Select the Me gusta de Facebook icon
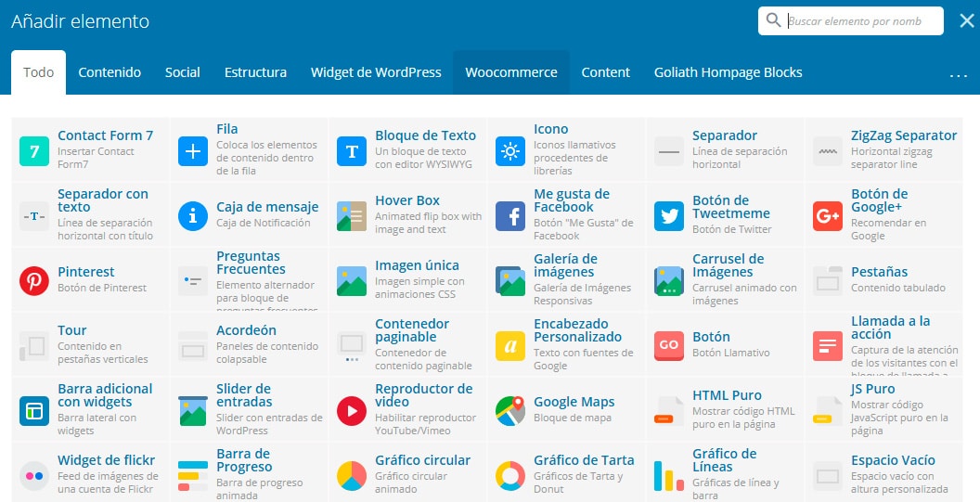 point(510,216)
